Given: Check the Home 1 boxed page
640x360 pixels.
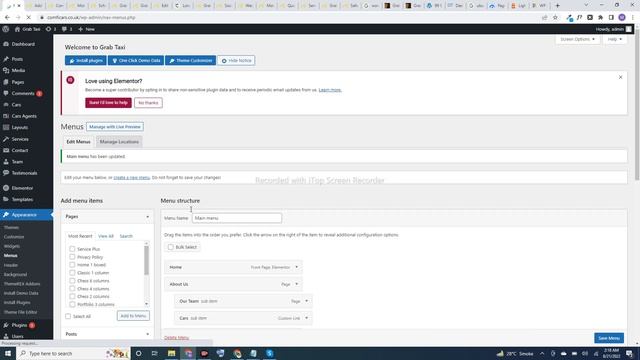Looking at the screenshot, I should click(72, 264).
